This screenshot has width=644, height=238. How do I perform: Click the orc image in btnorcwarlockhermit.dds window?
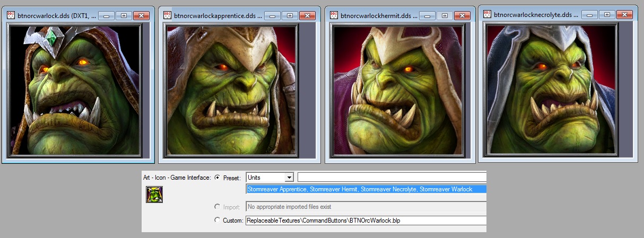pyautogui.click(x=398, y=90)
